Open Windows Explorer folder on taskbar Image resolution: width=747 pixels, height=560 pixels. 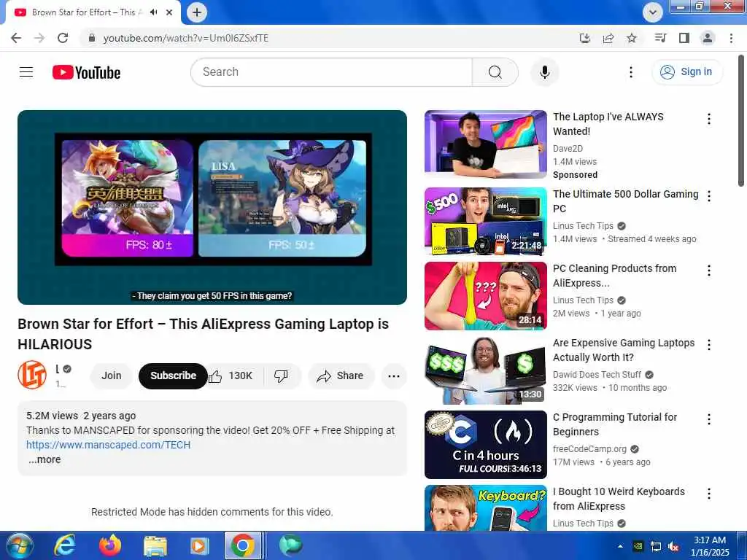tap(155, 545)
